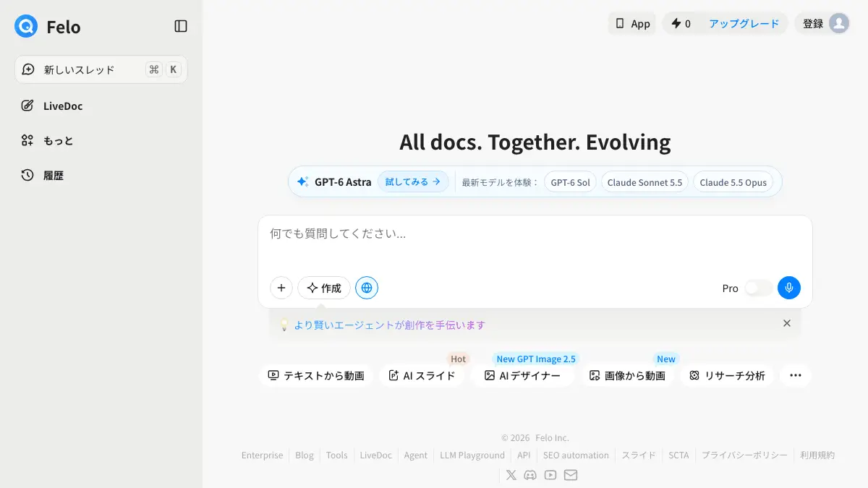The height and width of the screenshot is (488, 868).
Task: Select the Claude 5.5 Opus chip
Action: (733, 182)
